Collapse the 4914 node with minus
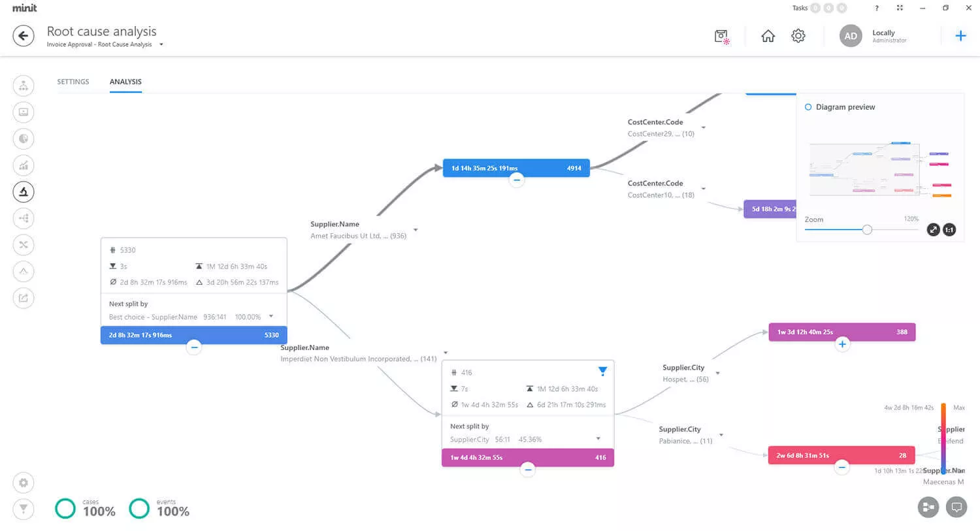The image size is (980, 531). pyautogui.click(x=517, y=180)
